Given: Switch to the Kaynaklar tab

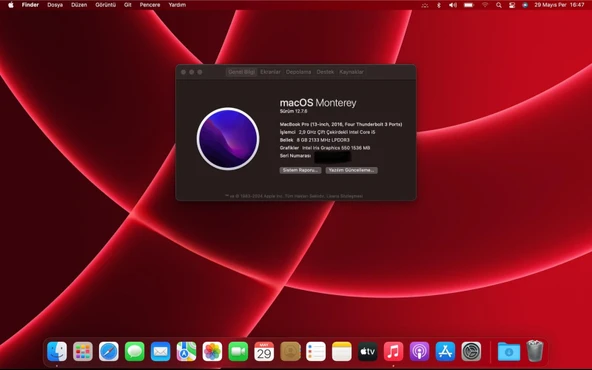Looking at the screenshot, I should pyautogui.click(x=352, y=72).
